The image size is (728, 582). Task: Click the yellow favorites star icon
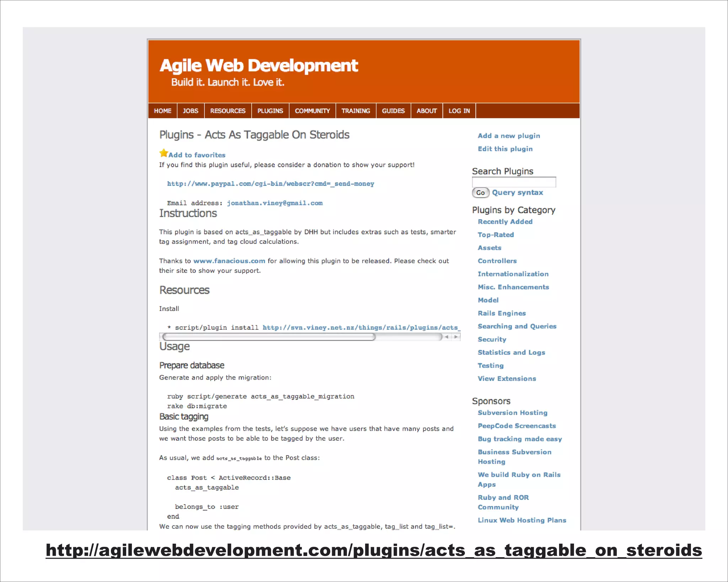(164, 153)
